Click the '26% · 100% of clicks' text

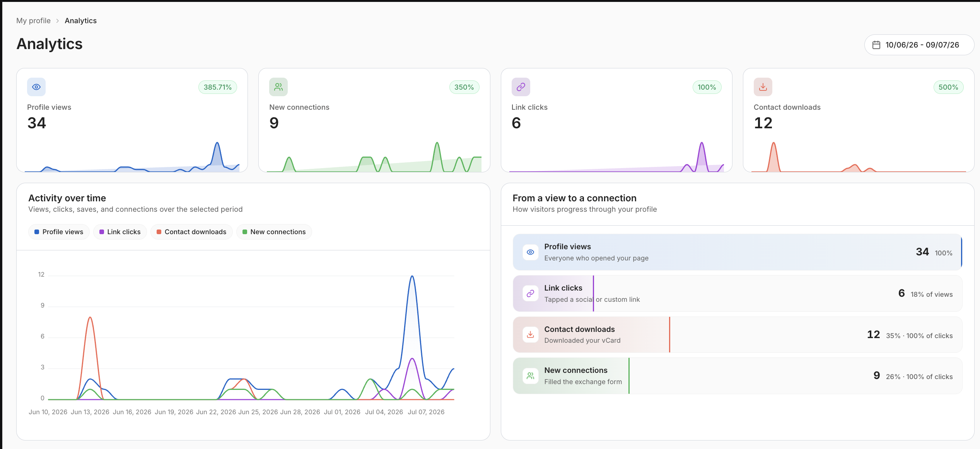point(919,377)
